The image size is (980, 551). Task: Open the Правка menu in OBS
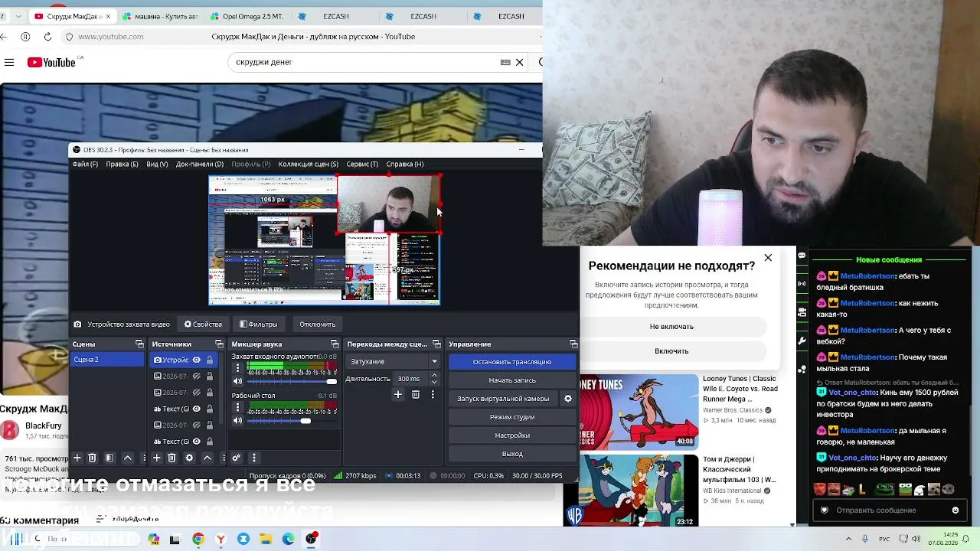(x=122, y=164)
